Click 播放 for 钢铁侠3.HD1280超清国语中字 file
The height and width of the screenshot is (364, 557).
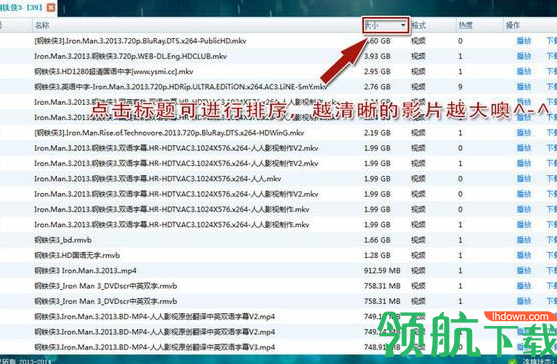(x=524, y=71)
